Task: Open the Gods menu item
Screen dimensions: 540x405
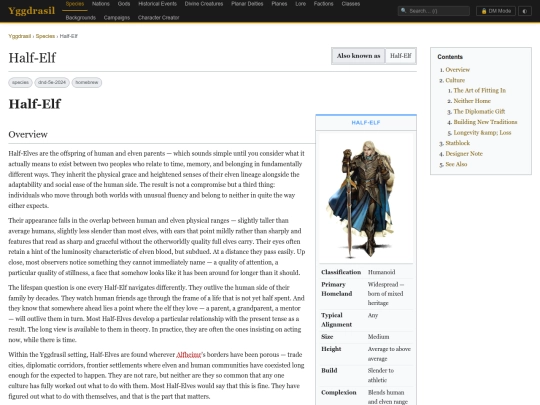Action: (x=124, y=4)
